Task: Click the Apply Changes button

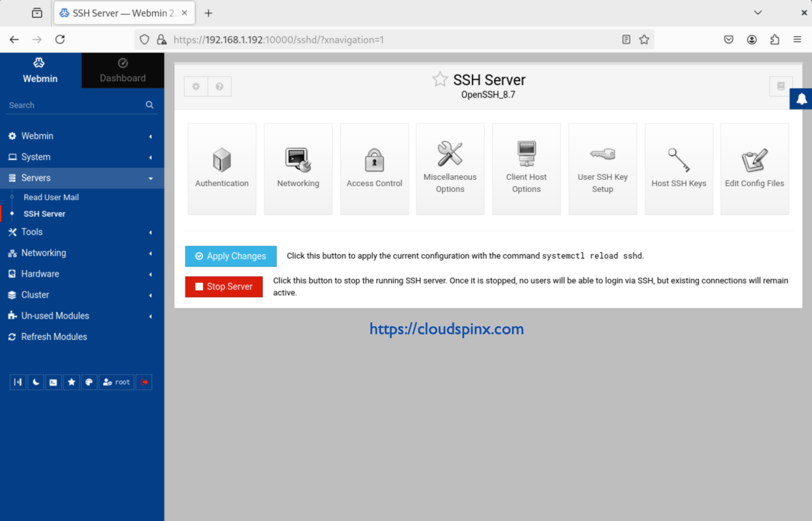Action: (230, 256)
